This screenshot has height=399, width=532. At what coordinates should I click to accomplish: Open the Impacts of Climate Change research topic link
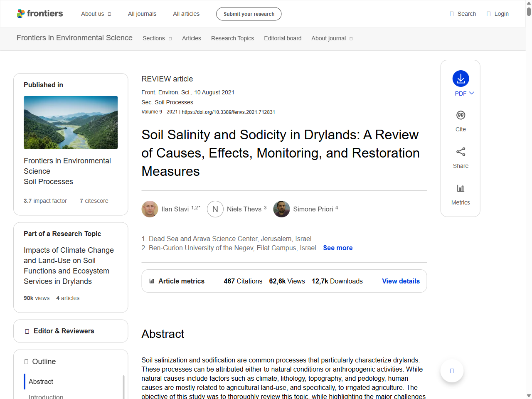point(69,266)
